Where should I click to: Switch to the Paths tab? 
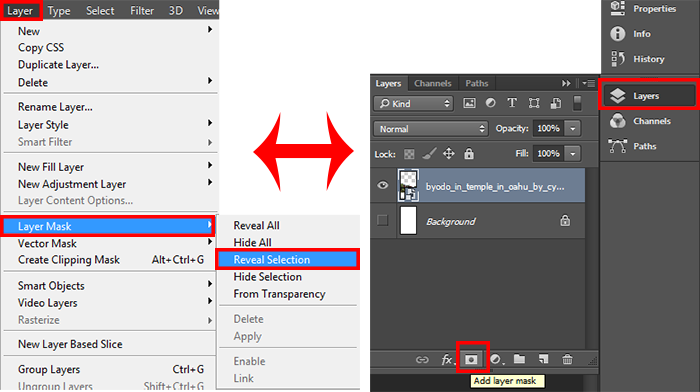pos(477,83)
